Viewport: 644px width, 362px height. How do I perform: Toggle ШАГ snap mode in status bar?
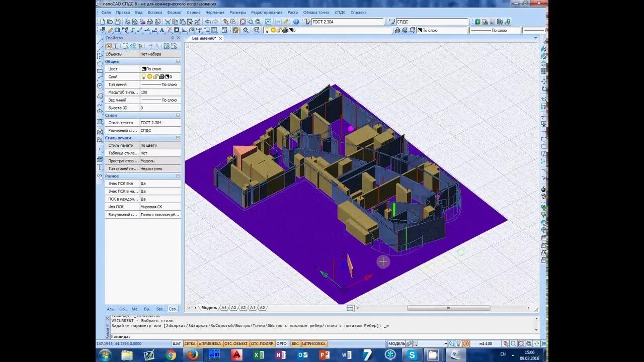click(x=177, y=343)
